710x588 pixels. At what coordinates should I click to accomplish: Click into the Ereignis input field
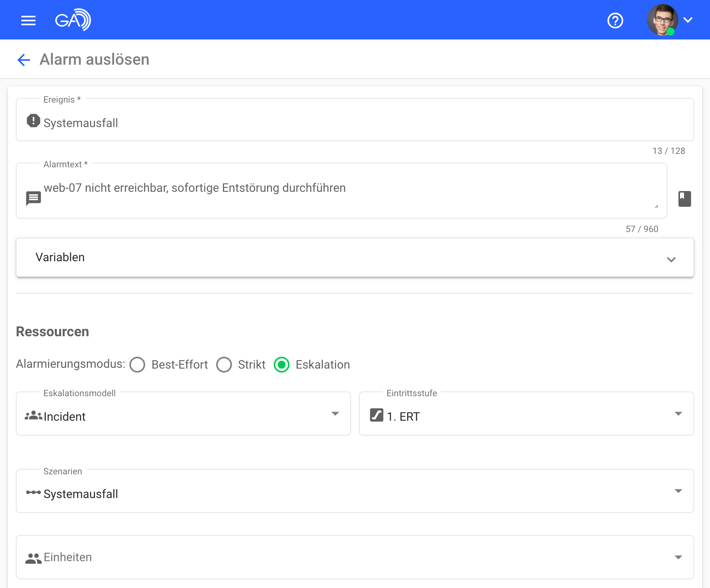(x=355, y=123)
